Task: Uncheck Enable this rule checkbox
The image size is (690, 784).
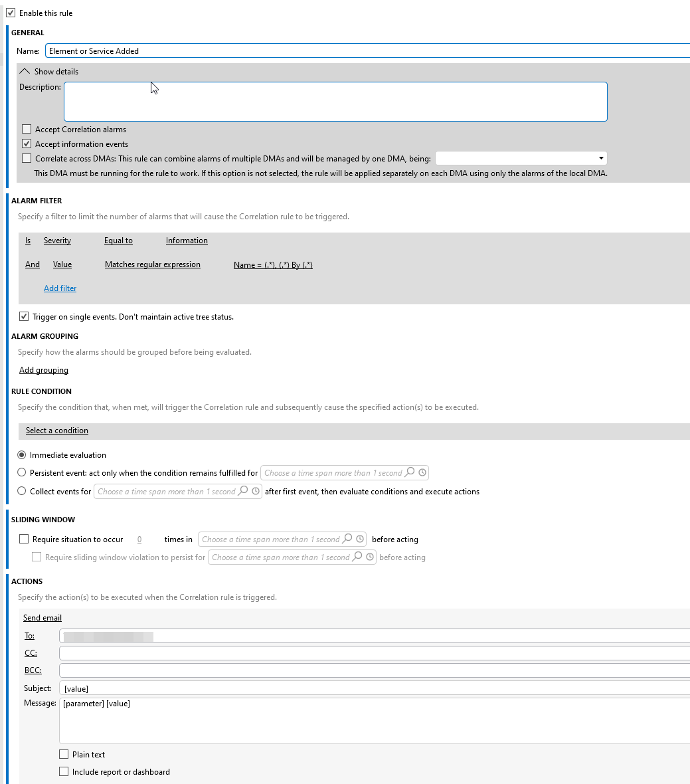Action: pyautogui.click(x=11, y=13)
